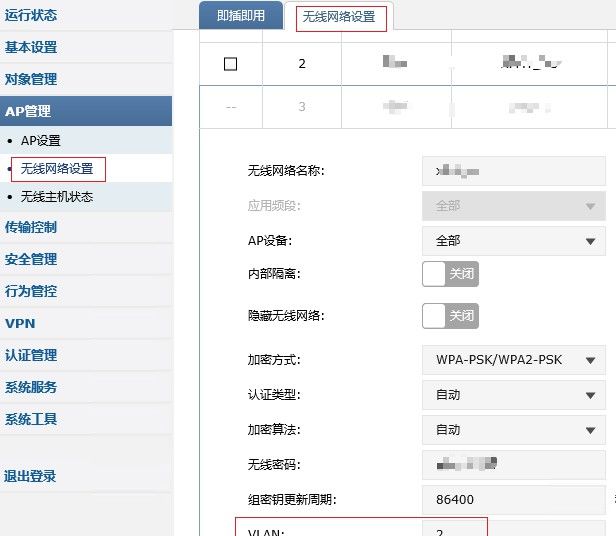The height and width of the screenshot is (536, 616).
Task: Open the AP设备 dropdown
Action: pyautogui.click(x=513, y=241)
